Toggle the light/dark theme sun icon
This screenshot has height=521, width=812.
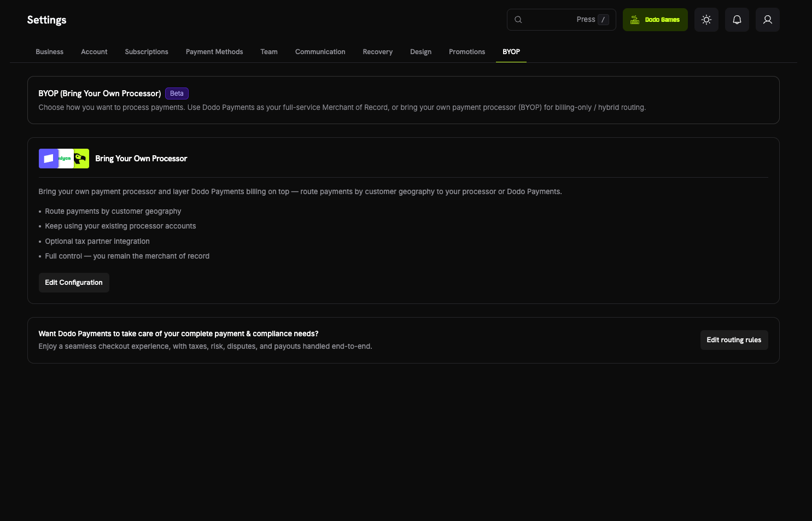706,20
